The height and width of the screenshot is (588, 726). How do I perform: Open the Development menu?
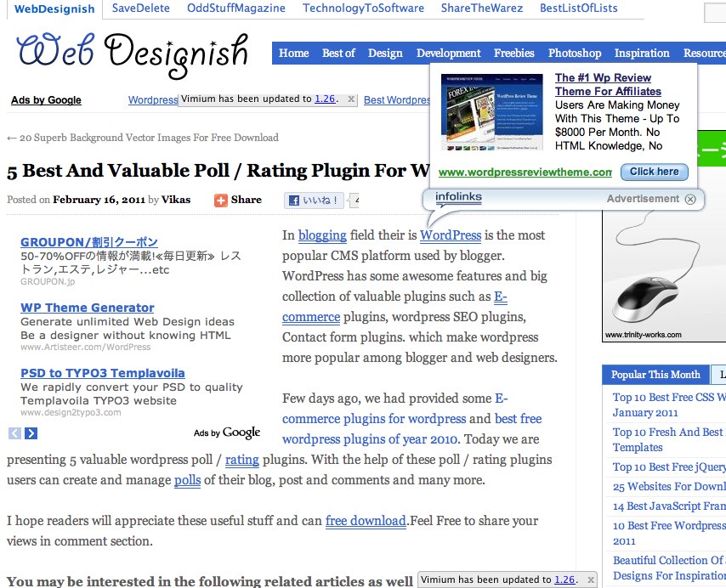449,54
